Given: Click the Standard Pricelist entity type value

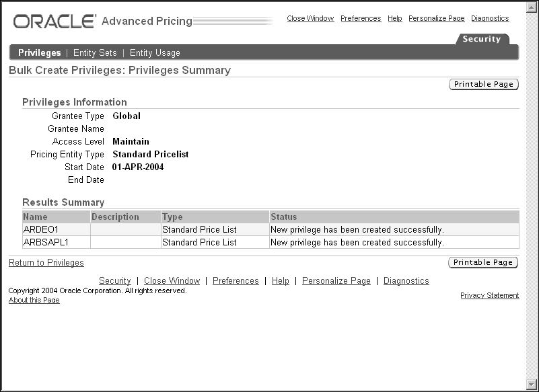Looking at the screenshot, I should tap(151, 154).
